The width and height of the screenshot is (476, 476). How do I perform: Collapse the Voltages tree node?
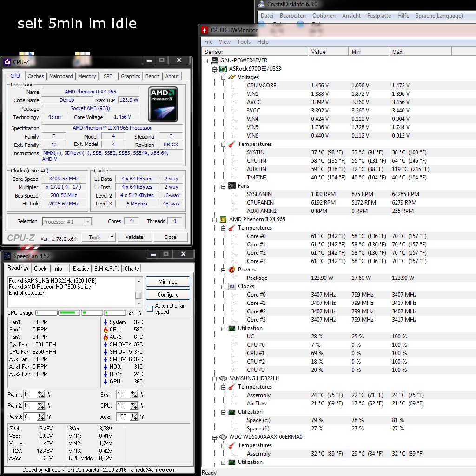point(224,78)
